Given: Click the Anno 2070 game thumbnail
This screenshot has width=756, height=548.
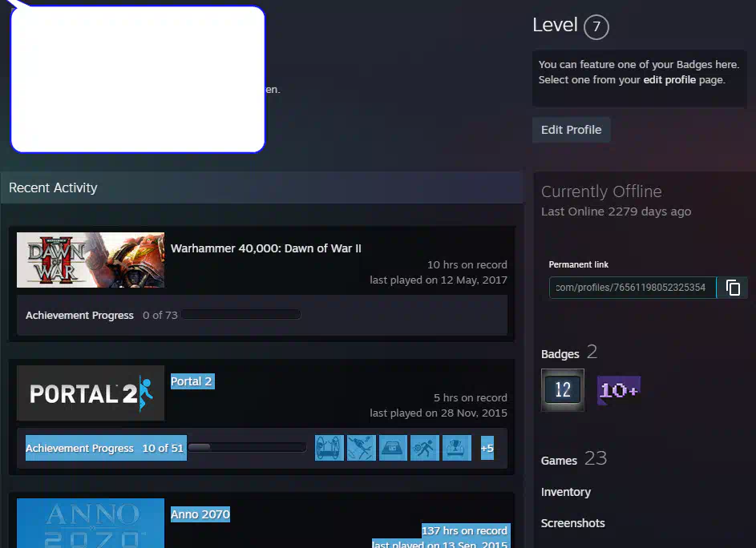Looking at the screenshot, I should (x=91, y=523).
